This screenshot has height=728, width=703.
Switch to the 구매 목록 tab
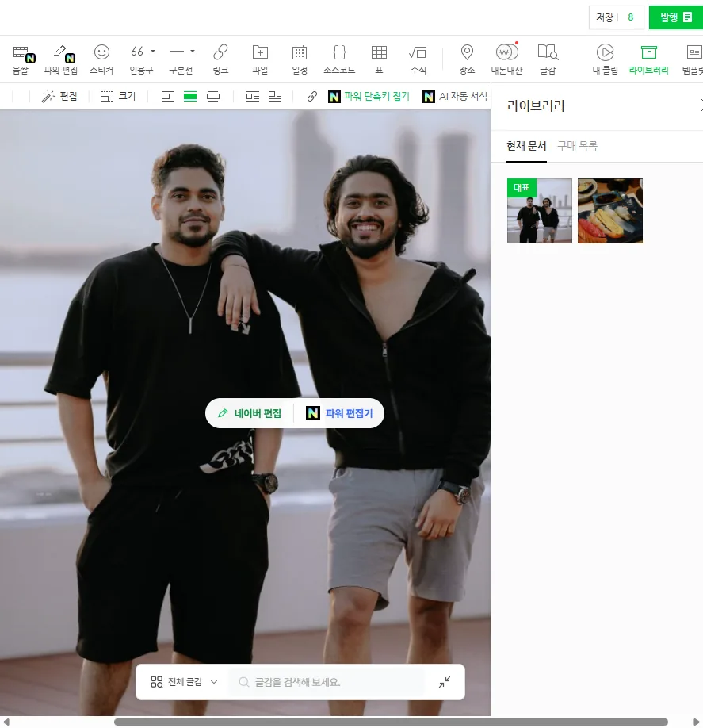point(577,146)
